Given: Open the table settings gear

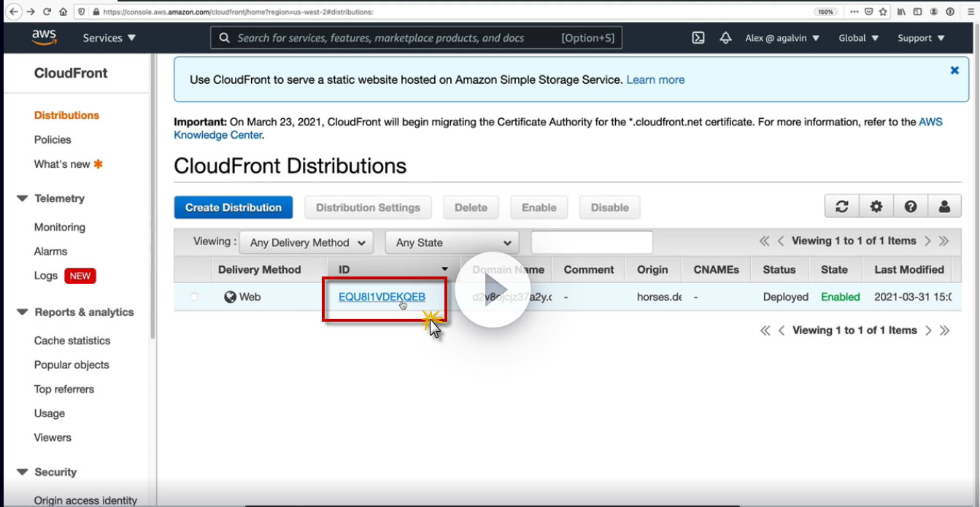Looking at the screenshot, I should point(876,207).
